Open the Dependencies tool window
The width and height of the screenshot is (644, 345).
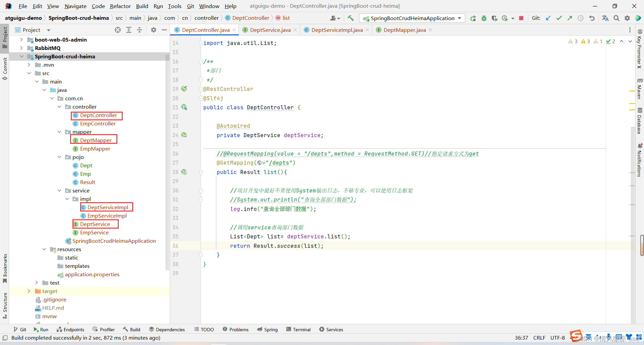[x=167, y=330]
